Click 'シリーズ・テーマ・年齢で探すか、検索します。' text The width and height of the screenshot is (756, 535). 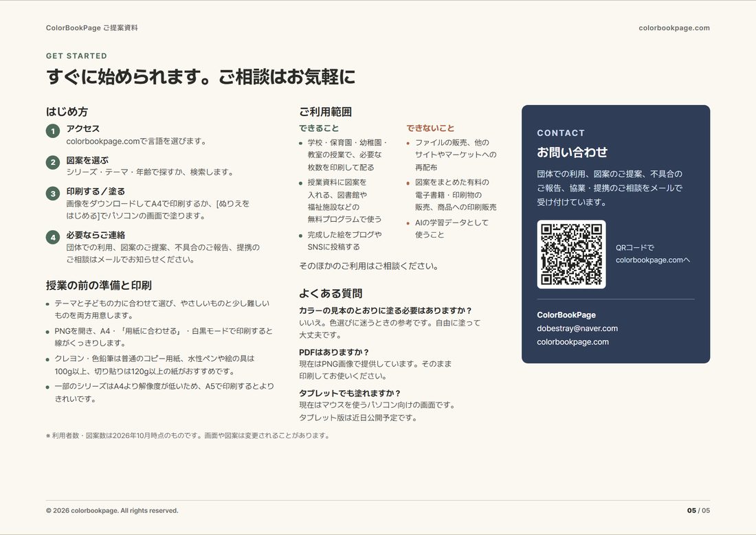click(x=150, y=172)
